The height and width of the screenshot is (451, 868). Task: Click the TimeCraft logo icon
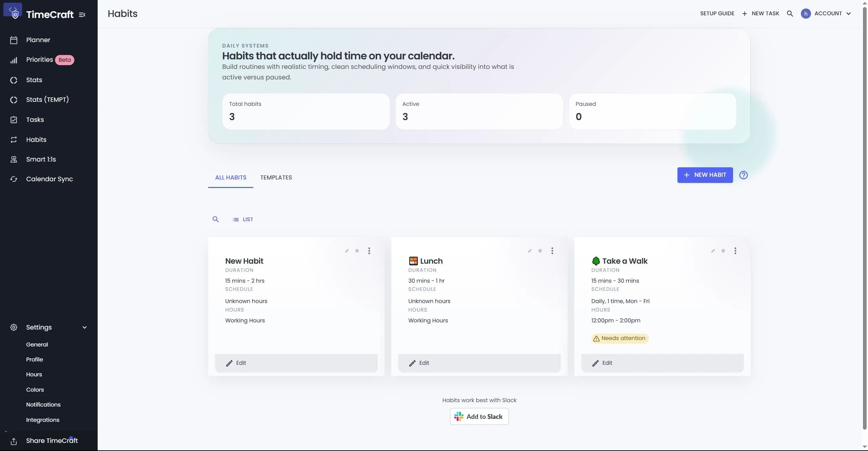(x=13, y=11)
